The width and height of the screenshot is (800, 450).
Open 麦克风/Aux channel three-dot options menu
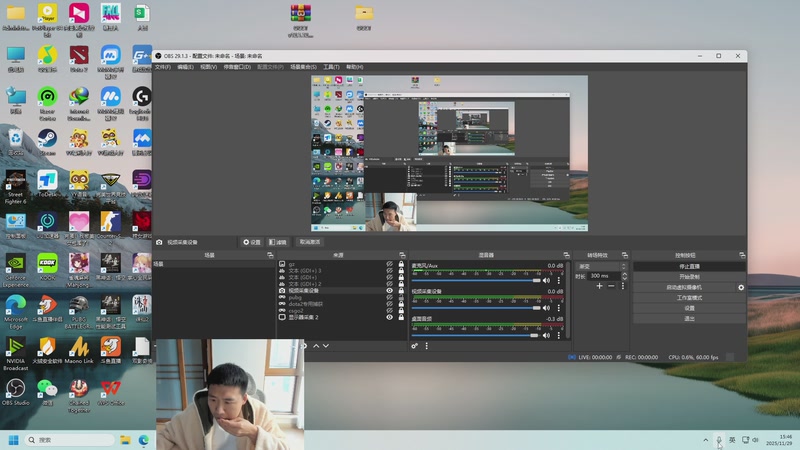click(559, 280)
